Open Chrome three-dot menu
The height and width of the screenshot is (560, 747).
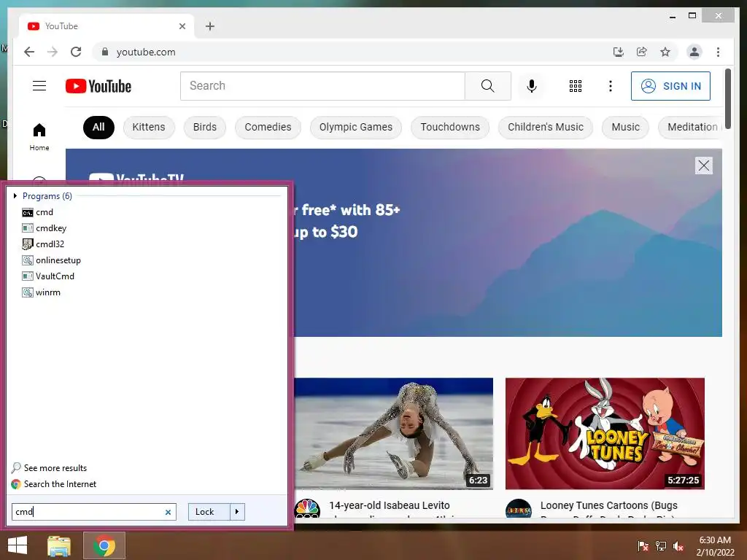tap(718, 52)
